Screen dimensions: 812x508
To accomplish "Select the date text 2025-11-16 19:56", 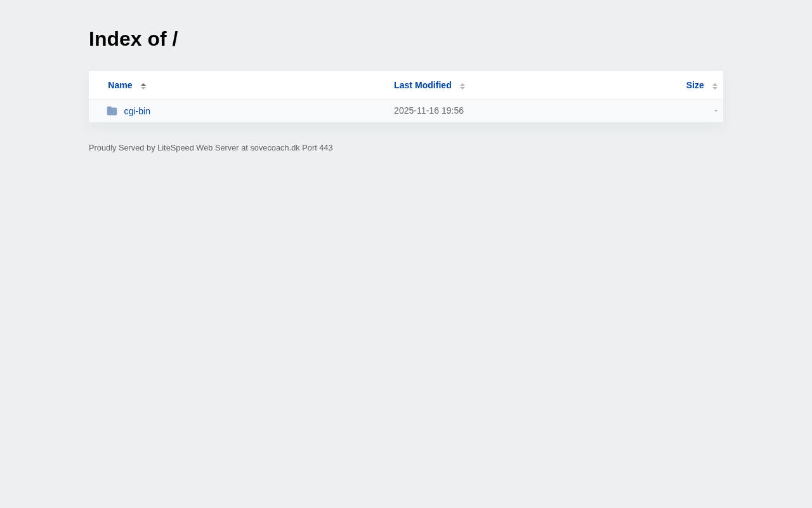I will click(429, 110).
